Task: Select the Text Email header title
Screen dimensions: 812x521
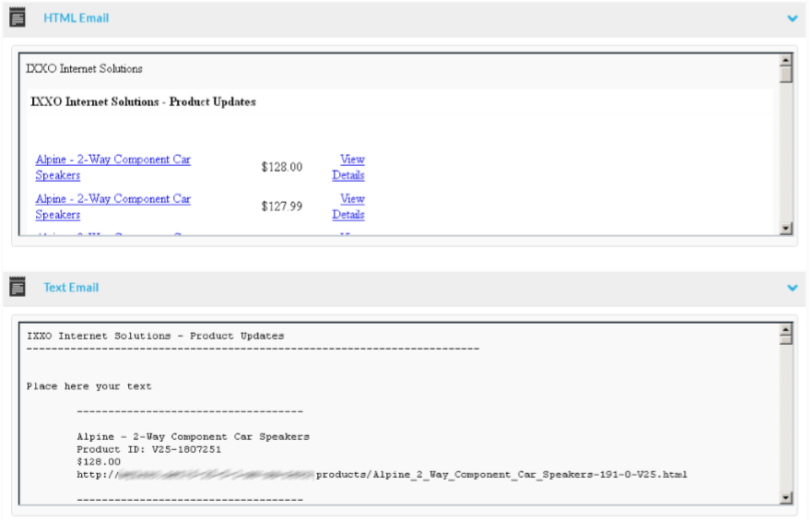Action: (71, 288)
